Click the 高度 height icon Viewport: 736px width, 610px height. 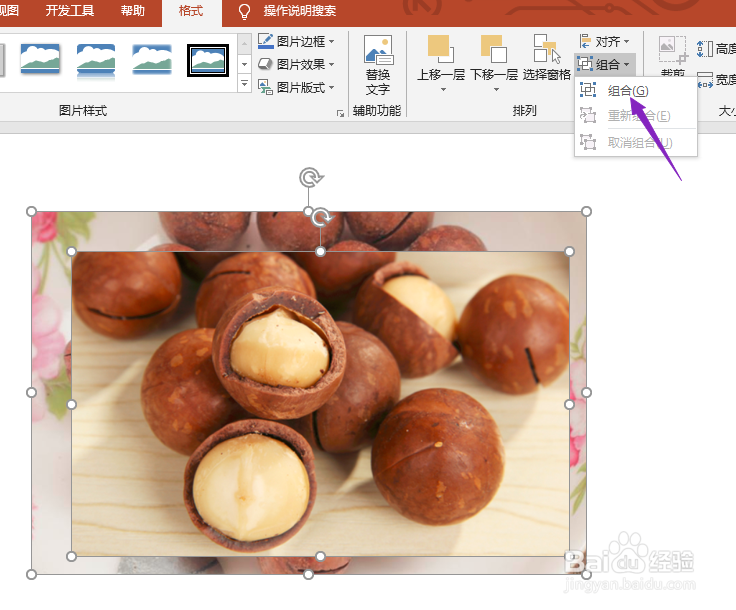click(x=705, y=49)
